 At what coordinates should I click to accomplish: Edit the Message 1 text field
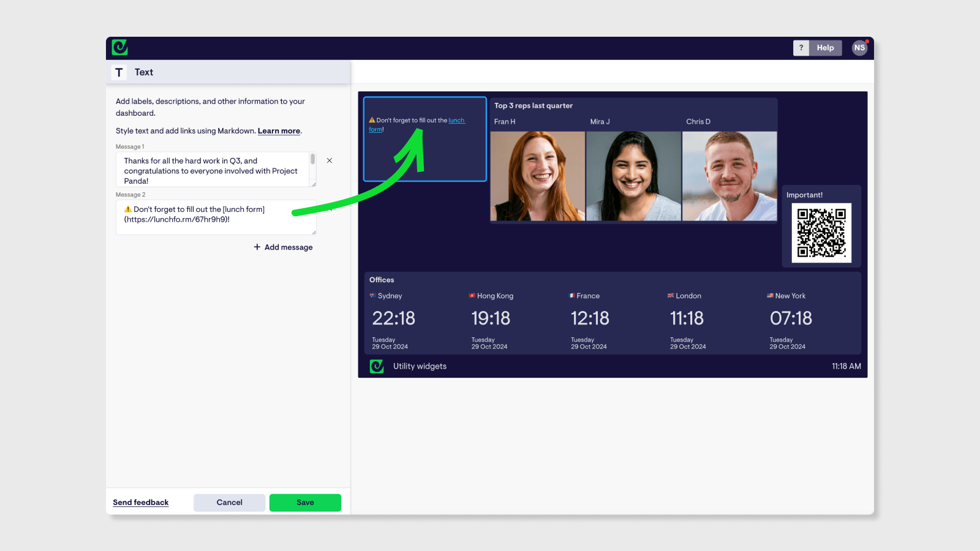[x=216, y=170]
